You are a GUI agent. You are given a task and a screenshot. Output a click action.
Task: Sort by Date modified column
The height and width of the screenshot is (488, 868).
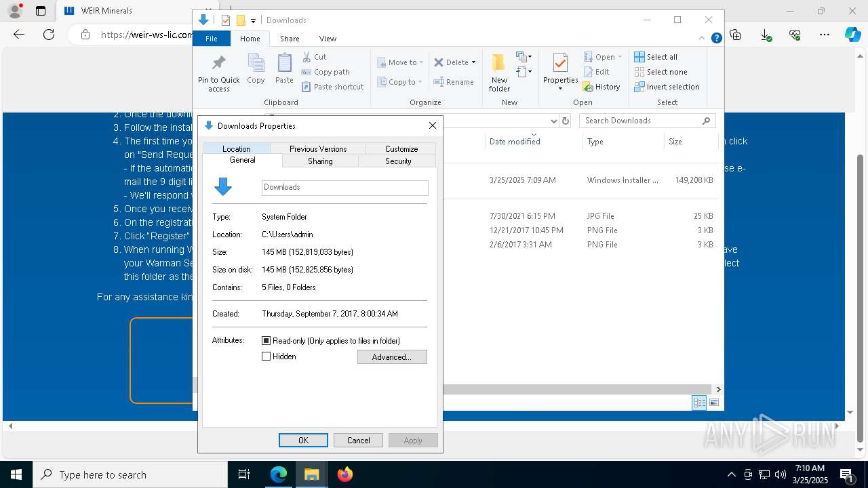tap(533, 141)
